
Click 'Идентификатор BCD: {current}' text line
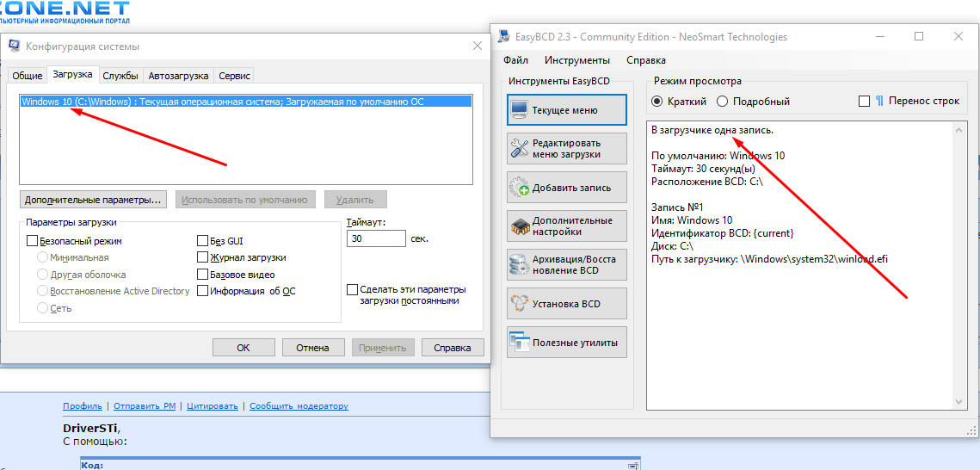click(723, 232)
